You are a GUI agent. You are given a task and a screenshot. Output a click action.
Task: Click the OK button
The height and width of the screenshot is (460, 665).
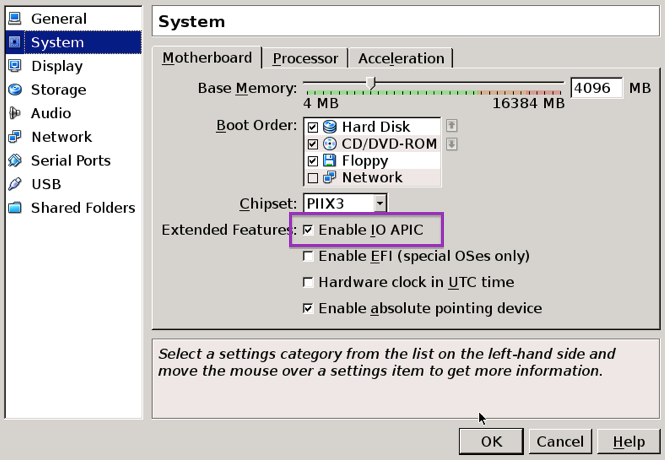[491, 442]
